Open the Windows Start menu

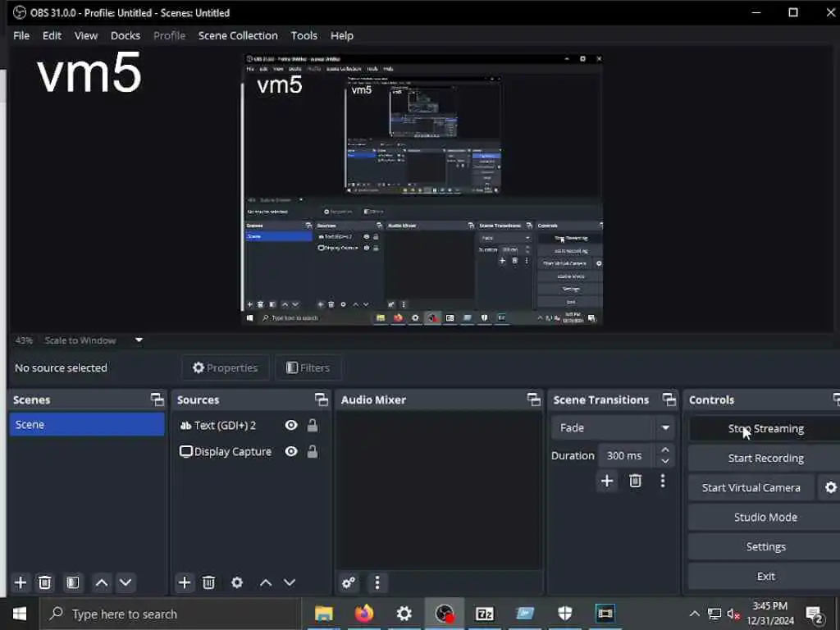click(20, 614)
